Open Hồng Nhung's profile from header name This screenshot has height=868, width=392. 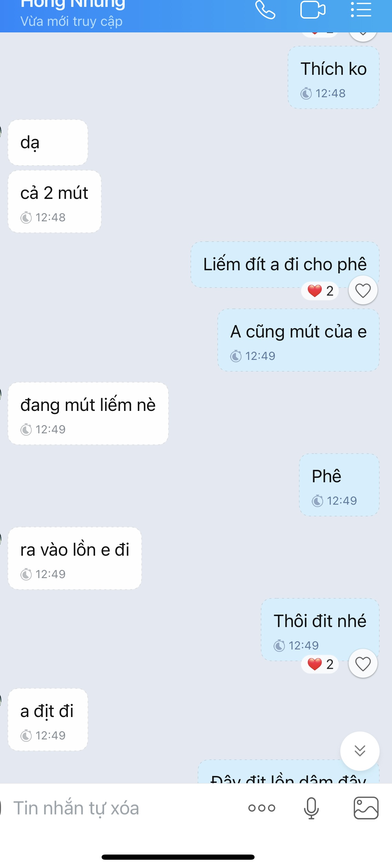(x=73, y=4)
